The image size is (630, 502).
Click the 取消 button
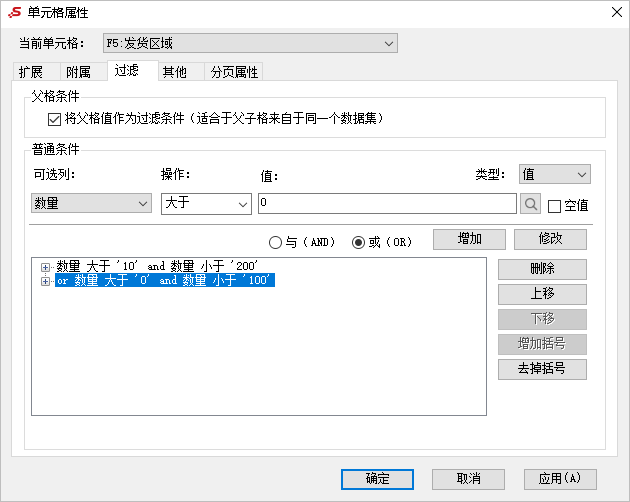(x=468, y=479)
